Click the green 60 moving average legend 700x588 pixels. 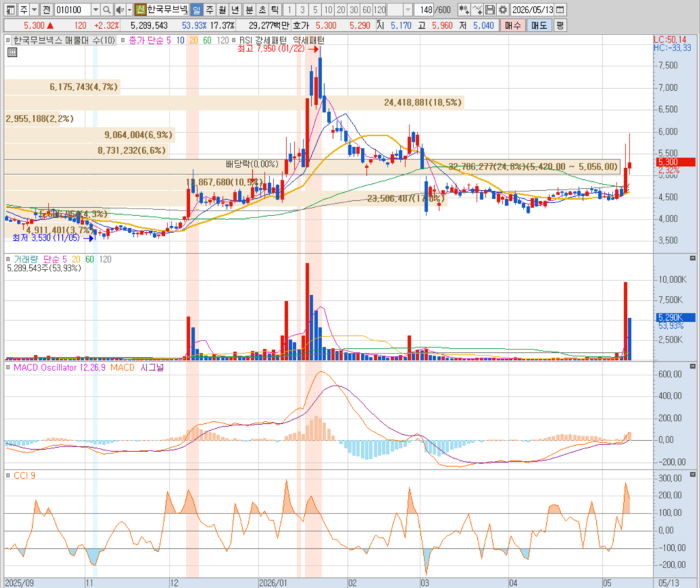[207, 40]
